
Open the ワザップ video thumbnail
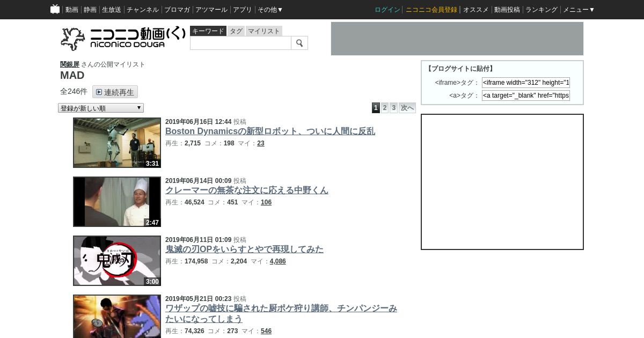click(117, 317)
